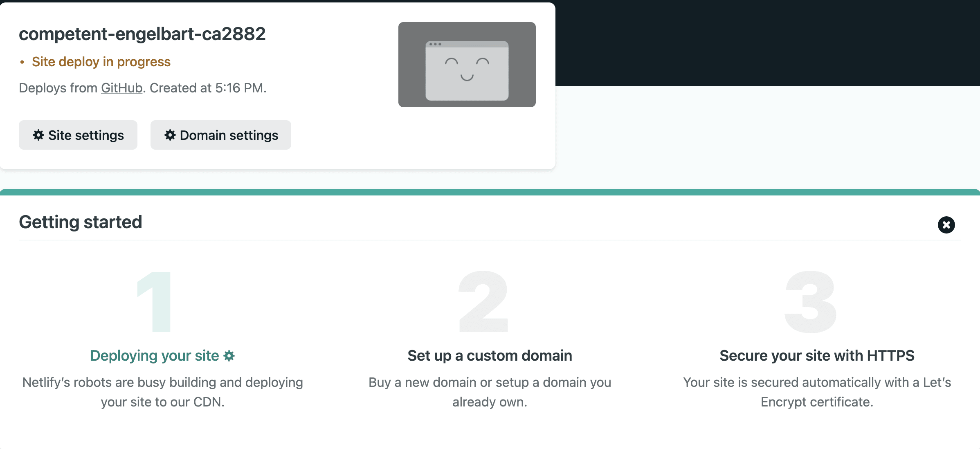980x449 pixels.
Task: Click the teal progress bar above Getting started
Action: point(490,192)
